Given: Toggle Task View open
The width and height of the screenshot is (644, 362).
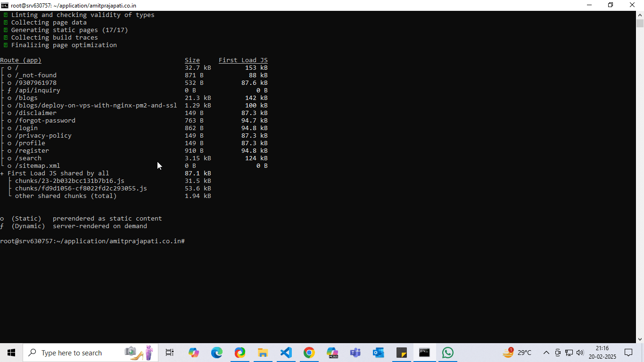Looking at the screenshot, I should tap(169, 353).
